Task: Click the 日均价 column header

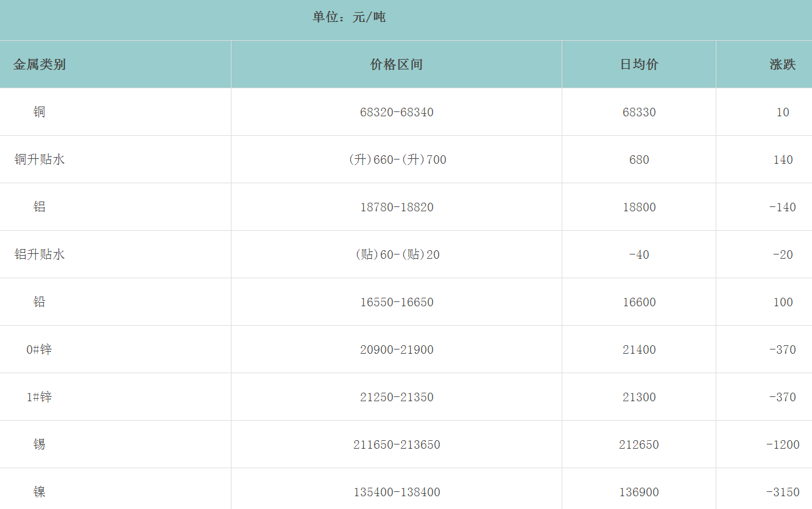Action: tap(639, 65)
